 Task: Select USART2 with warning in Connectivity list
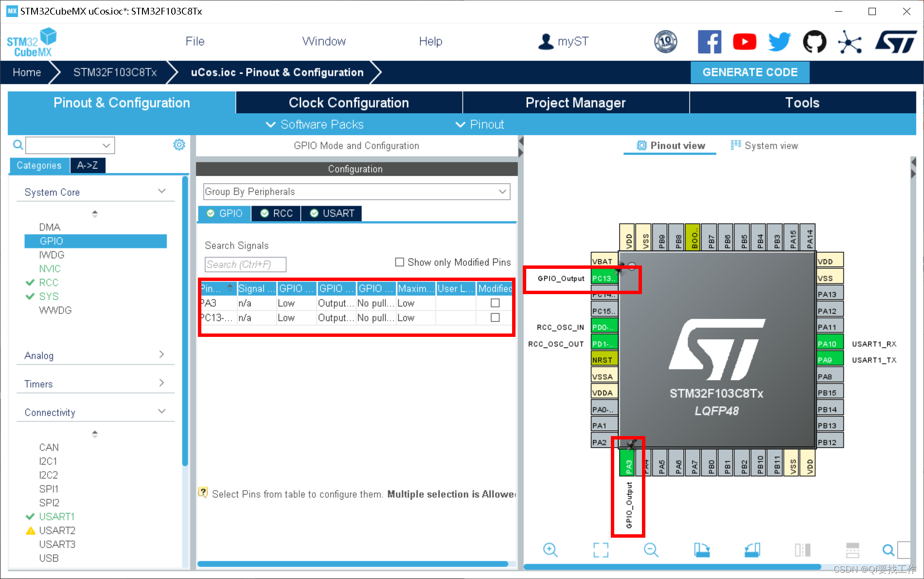point(57,530)
